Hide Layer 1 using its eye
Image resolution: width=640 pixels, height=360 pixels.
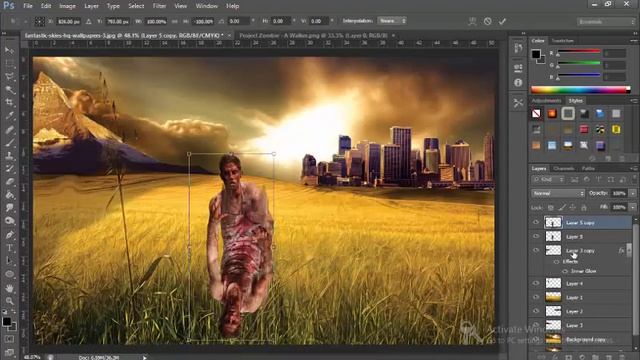click(536, 297)
